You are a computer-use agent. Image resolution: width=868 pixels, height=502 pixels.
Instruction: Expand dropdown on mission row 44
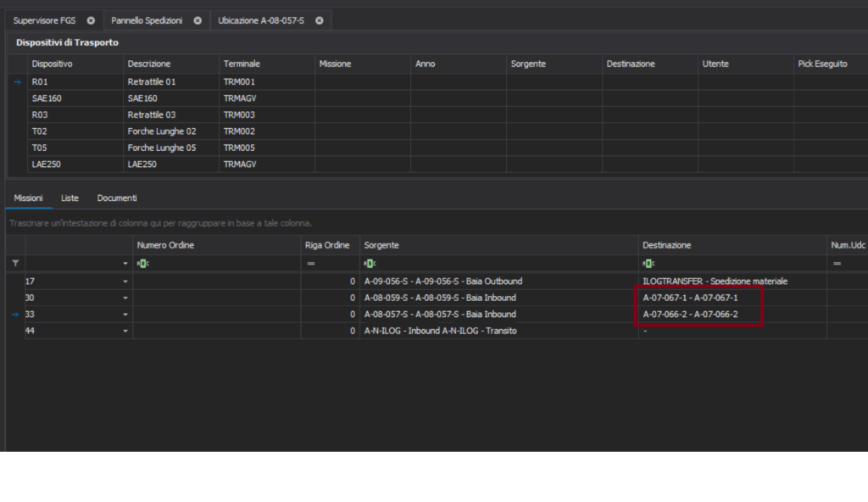(x=125, y=331)
